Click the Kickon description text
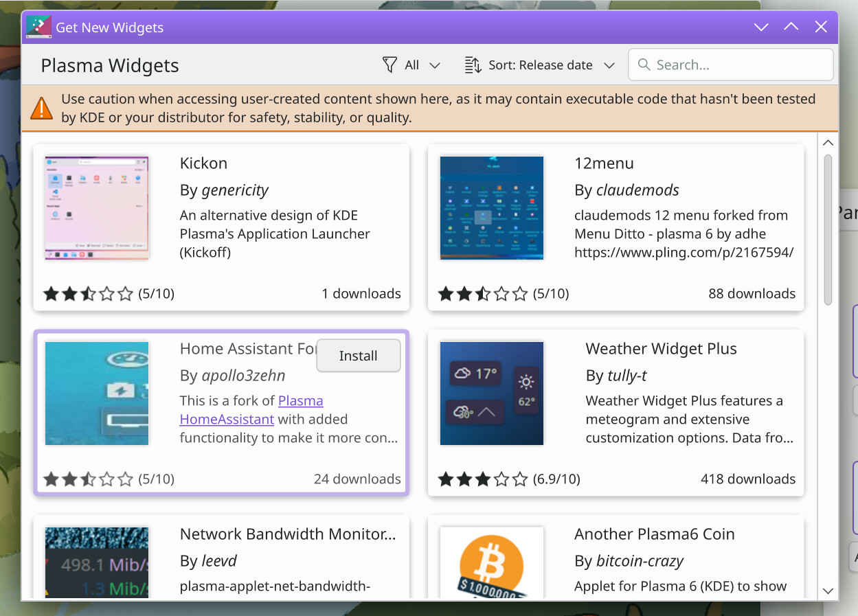This screenshot has width=858, height=616. (x=275, y=233)
